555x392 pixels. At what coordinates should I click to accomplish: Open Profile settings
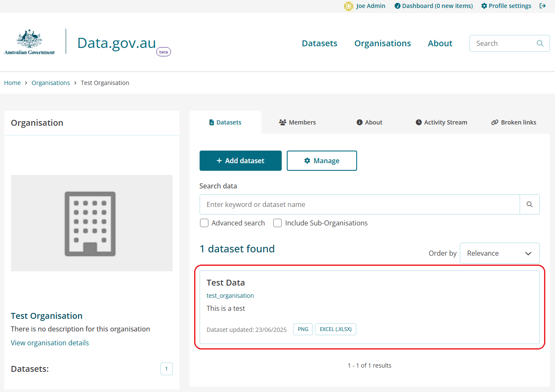click(x=506, y=6)
